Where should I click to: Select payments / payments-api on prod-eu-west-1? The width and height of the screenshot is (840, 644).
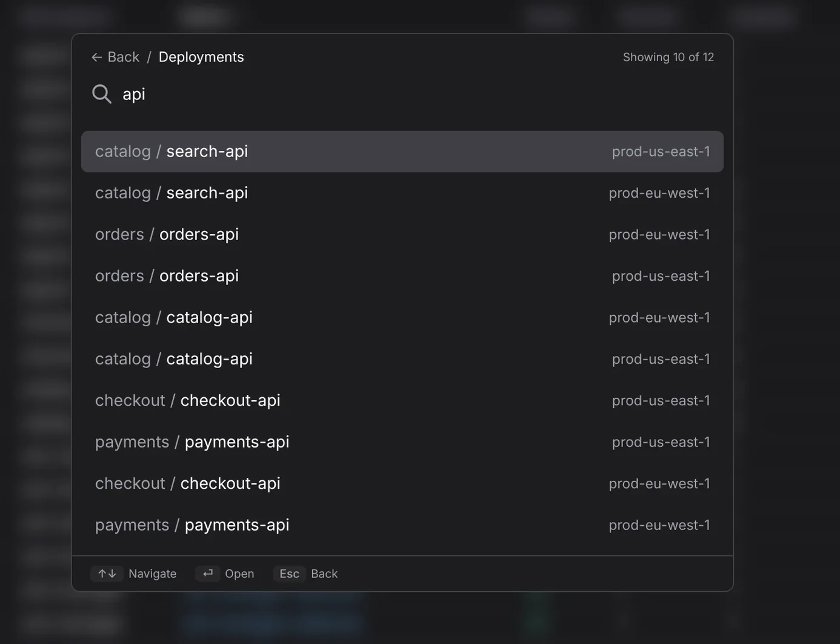tap(402, 525)
